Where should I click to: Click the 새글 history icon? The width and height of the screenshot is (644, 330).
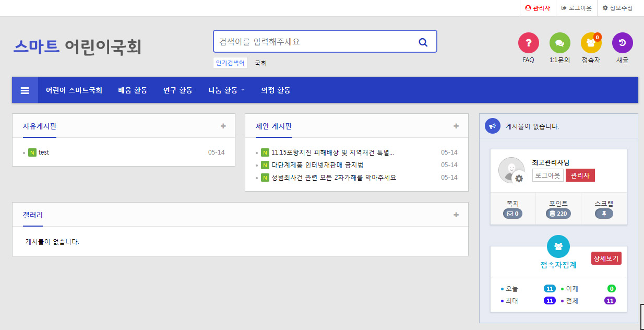[622, 43]
